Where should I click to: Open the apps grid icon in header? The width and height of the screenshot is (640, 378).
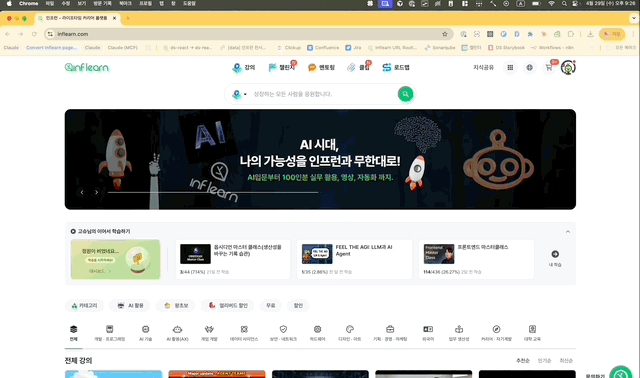510,68
